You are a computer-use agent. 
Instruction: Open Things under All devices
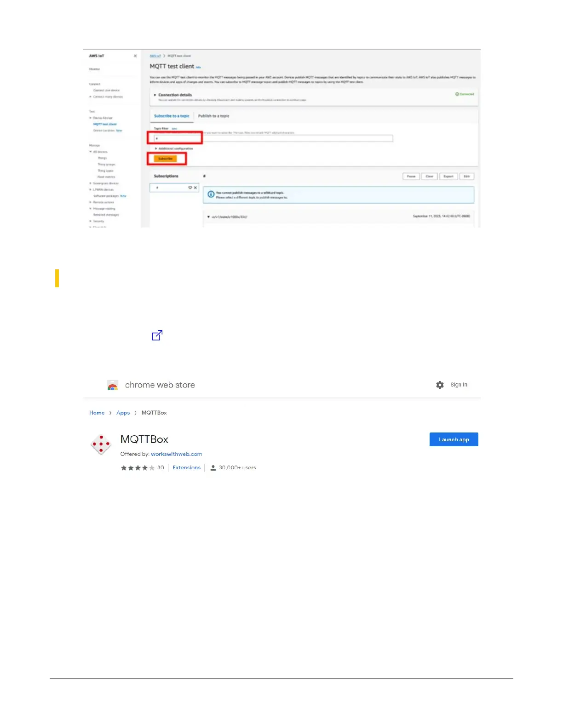(x=102, y=158)
